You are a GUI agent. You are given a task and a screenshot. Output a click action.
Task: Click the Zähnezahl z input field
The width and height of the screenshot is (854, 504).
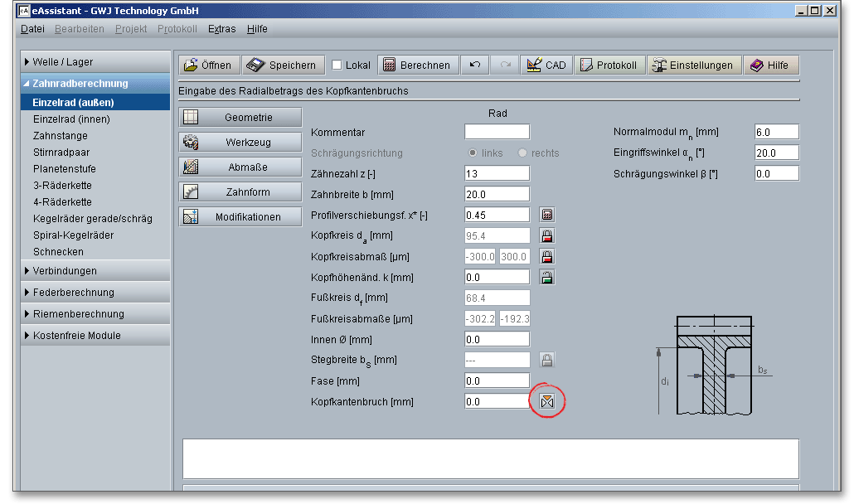497,173
